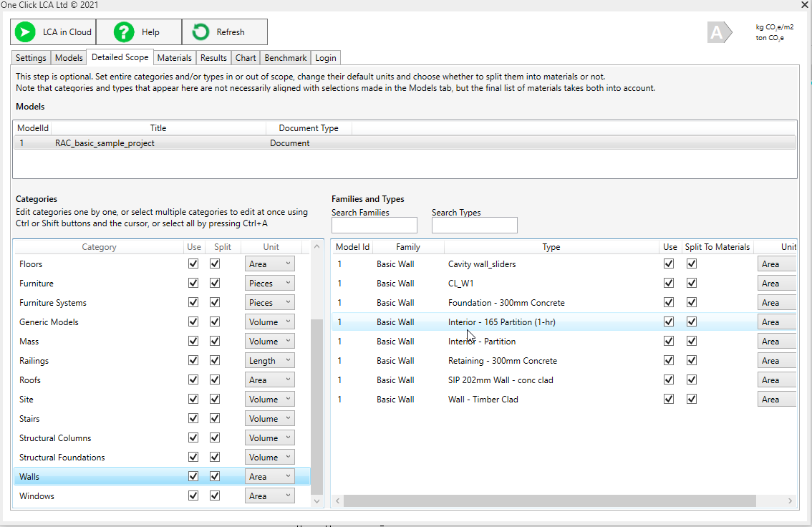Switch to the Materials tab
This screenshot has height=527, width=812.
(x=174, y=58)
